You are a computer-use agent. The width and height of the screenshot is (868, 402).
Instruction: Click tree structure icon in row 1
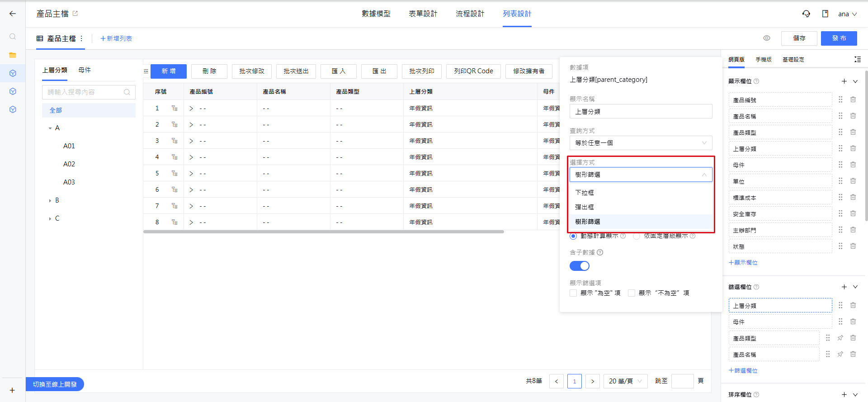(x=175, y=108)
